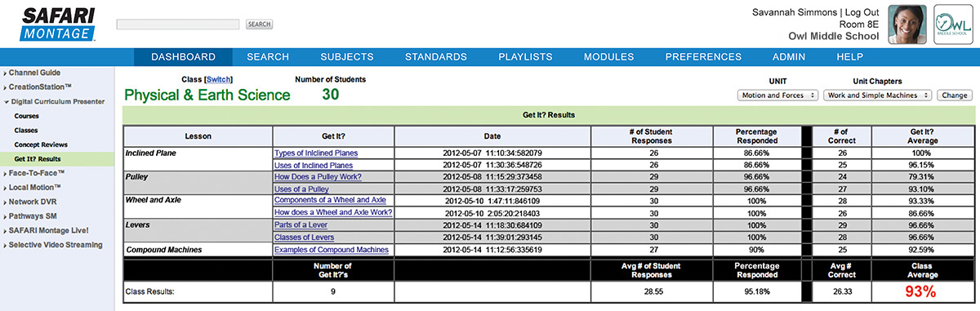980x311 pixels.
Task: Click the 93% class average value
Action: 920,291
